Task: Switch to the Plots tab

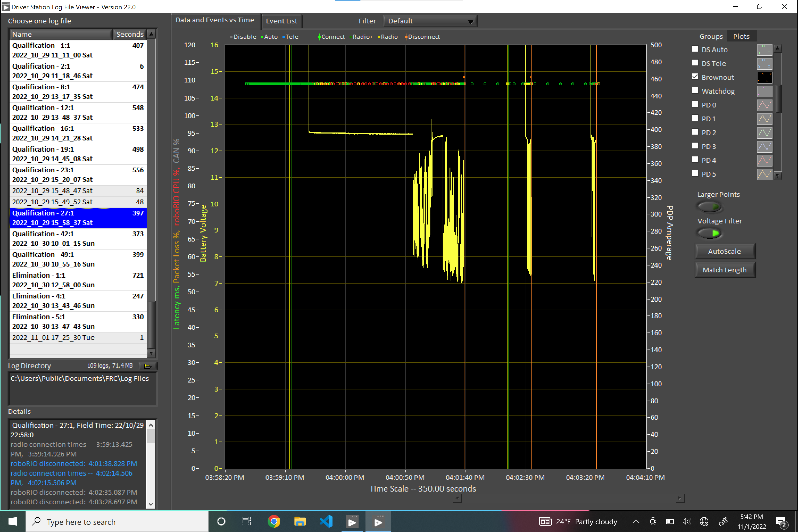Action: point(741,36)
